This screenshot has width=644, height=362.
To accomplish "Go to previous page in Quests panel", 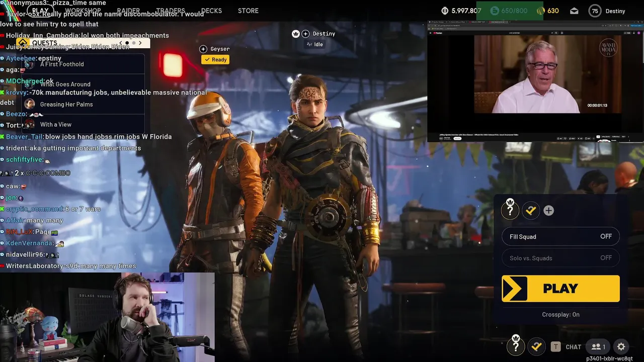I will coord(120,43).
